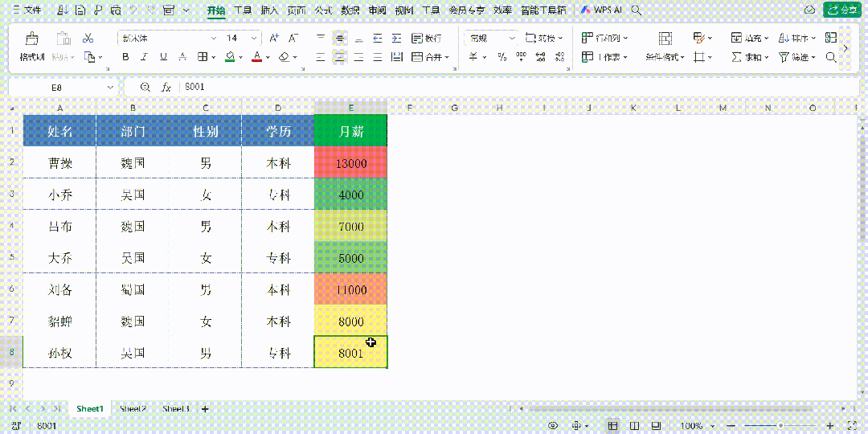The width and height of the screenshot is (868, 434).
Task: Increase font size with A+ icon
Action: click(274, 39)
